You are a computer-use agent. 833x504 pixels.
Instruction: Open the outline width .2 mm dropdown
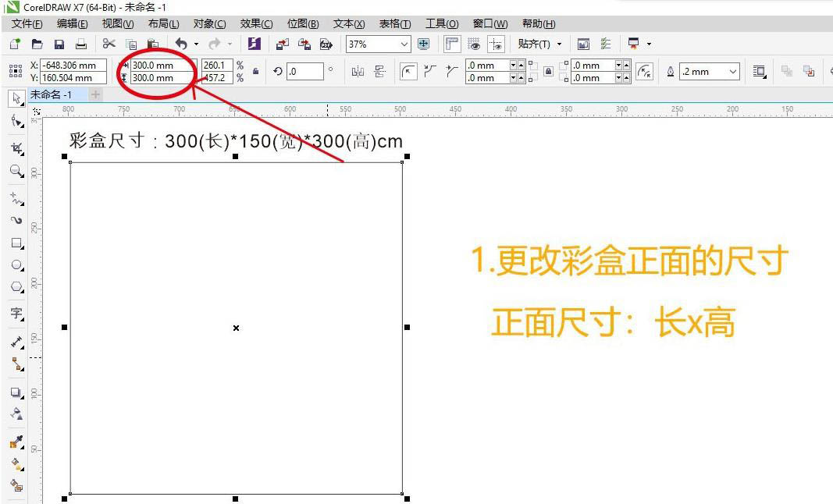pos(732,71)
